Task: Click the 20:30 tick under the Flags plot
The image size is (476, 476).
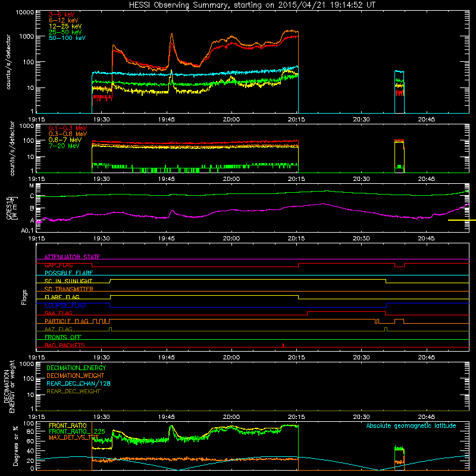Action: pos(361,358)
